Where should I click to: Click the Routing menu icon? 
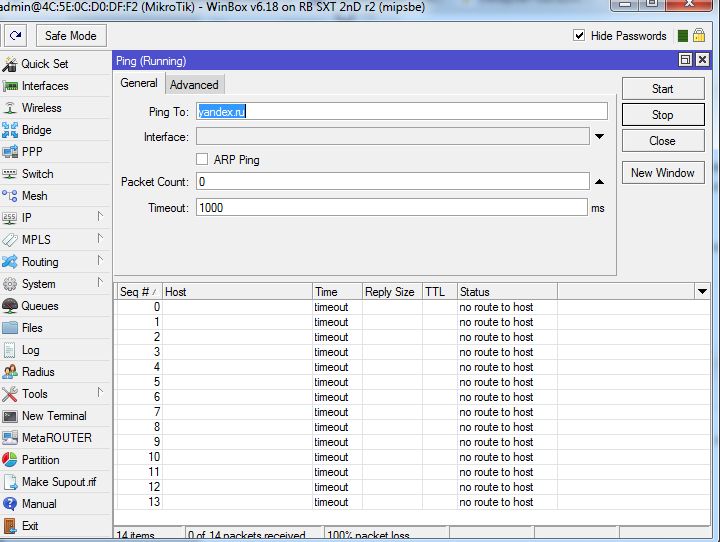coord(10,262)
